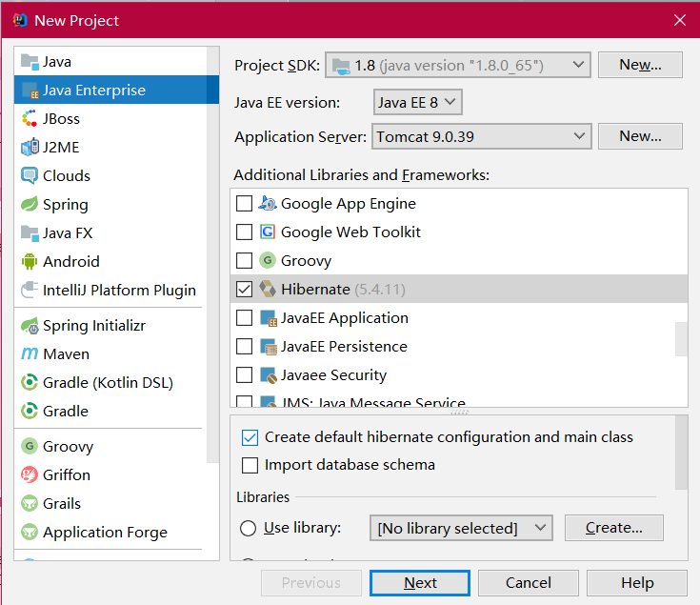Click the Google Web Toolkit icon
700x605 pixels.
(x=268, y=232)
